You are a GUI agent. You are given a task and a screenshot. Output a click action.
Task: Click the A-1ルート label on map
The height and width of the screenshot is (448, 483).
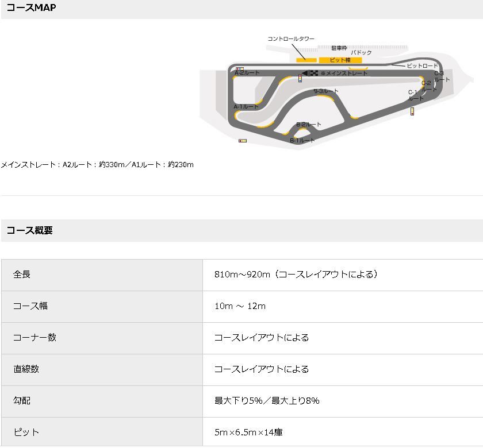[246, 107]
